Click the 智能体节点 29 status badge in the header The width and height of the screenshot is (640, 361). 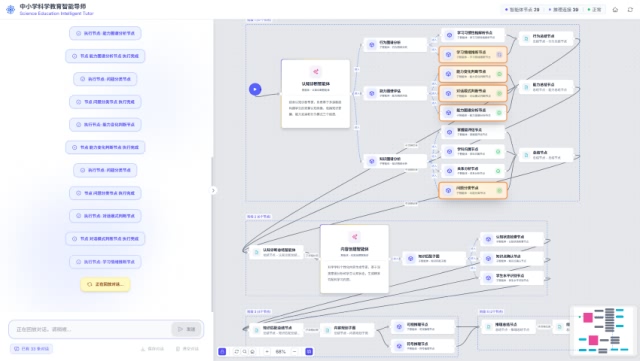pos(522,9)
